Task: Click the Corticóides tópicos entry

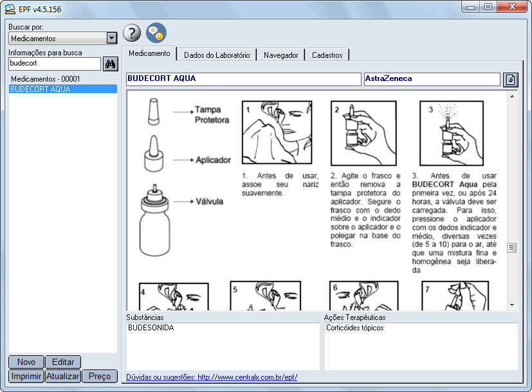Action: (x=355, y=328)
